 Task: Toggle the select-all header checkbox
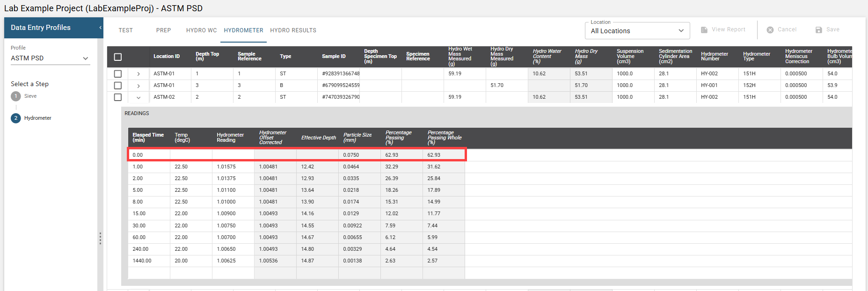[118, 57]
